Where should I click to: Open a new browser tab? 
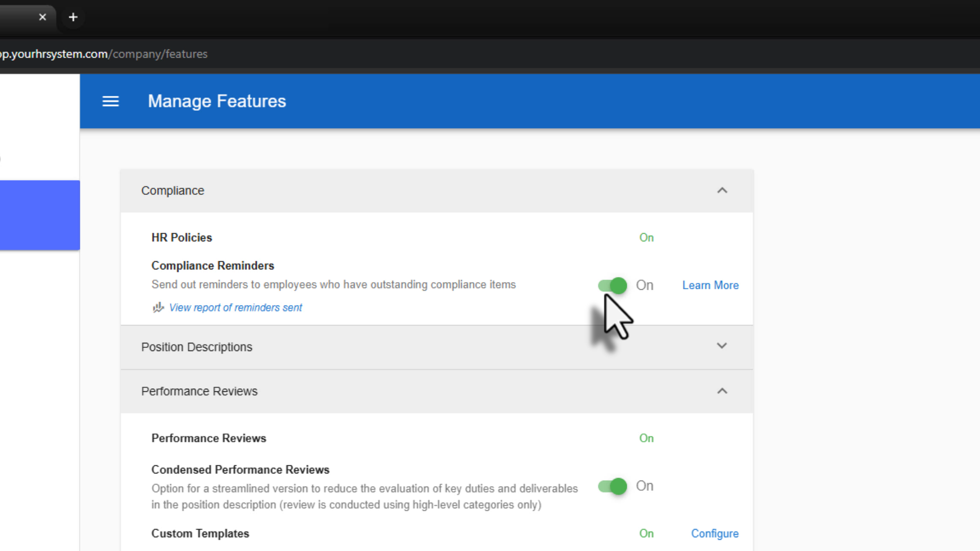pos(73,17)
